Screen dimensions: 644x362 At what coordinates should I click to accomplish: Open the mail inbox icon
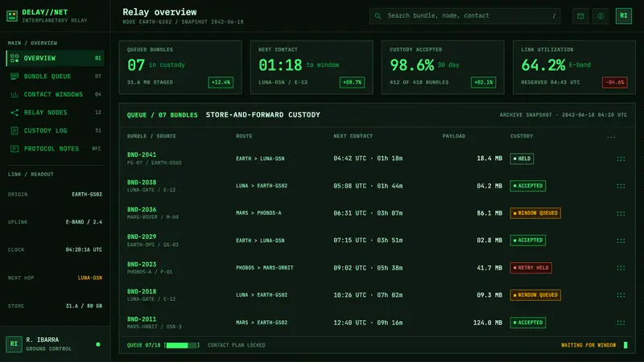[580, 16]
